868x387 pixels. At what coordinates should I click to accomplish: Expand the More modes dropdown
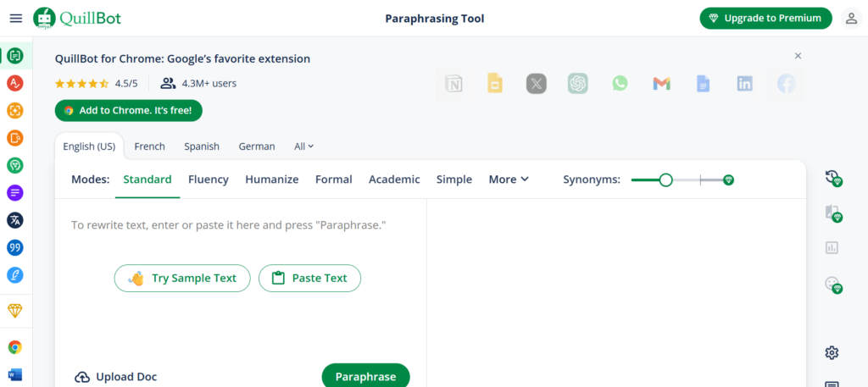pyautogui.click(x=509, y=180)
